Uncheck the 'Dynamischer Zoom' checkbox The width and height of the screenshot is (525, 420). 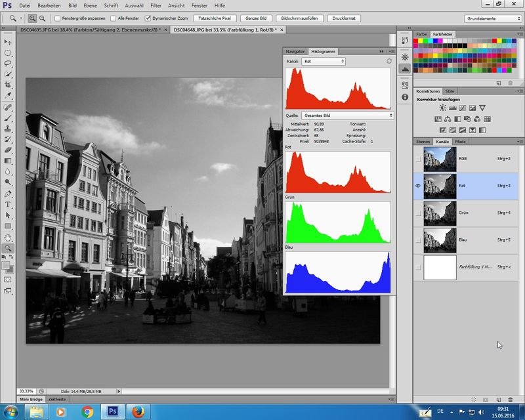[147, 18]
